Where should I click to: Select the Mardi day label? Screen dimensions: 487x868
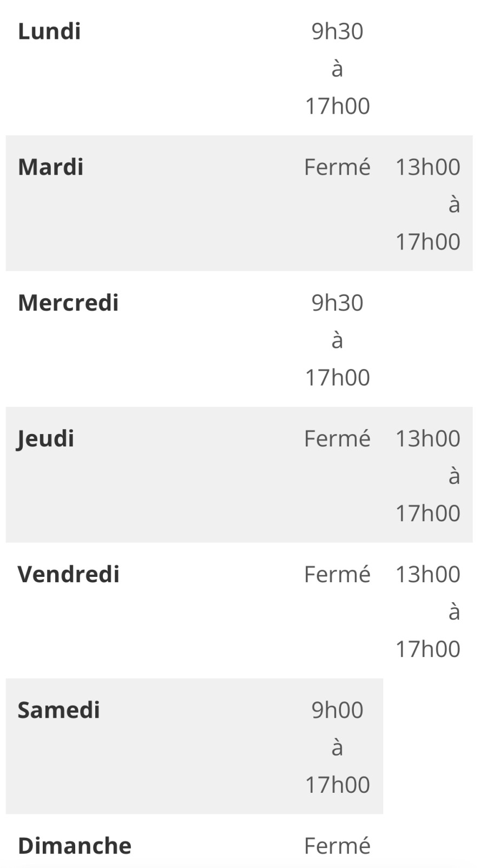pyautogui.click(x=50, y=167)
